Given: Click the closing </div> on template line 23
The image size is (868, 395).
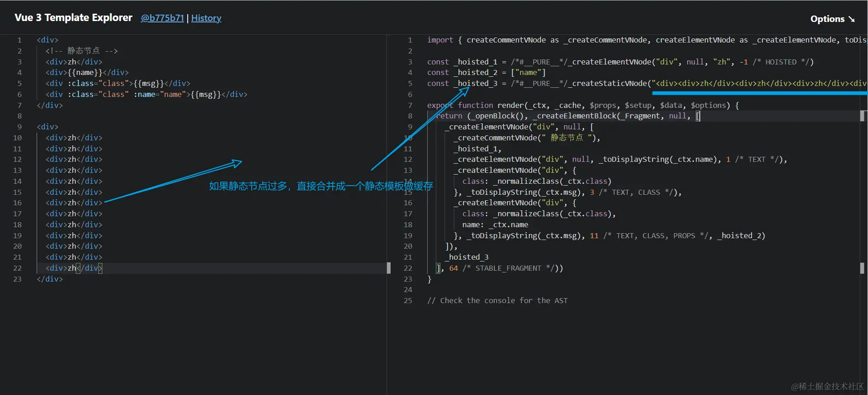Looking at the screenshot, I should click(x=50, y=279).
